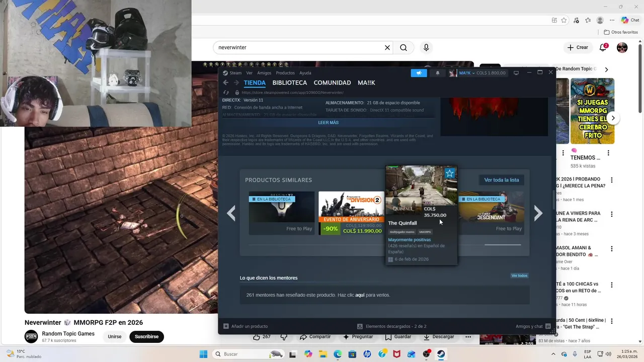
Task: Expand LEER MÁS system requirements
Action: click(328, 123)
